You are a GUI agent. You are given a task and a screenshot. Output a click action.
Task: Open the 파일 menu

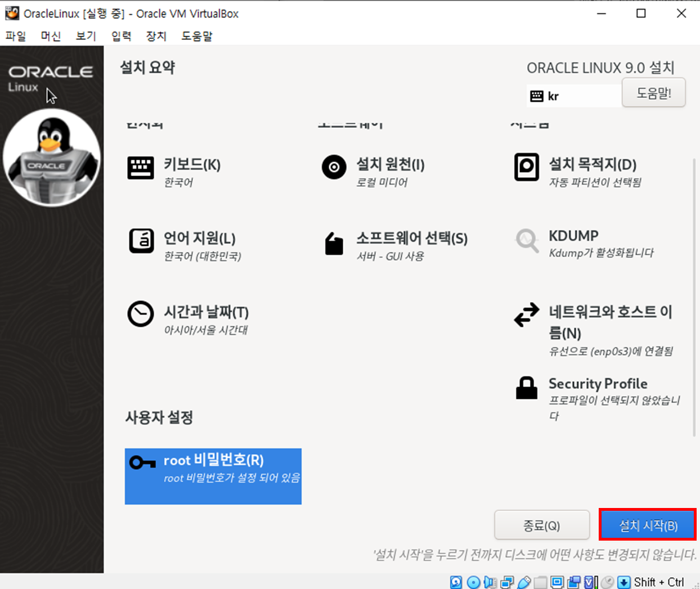[x=16, y=36]
